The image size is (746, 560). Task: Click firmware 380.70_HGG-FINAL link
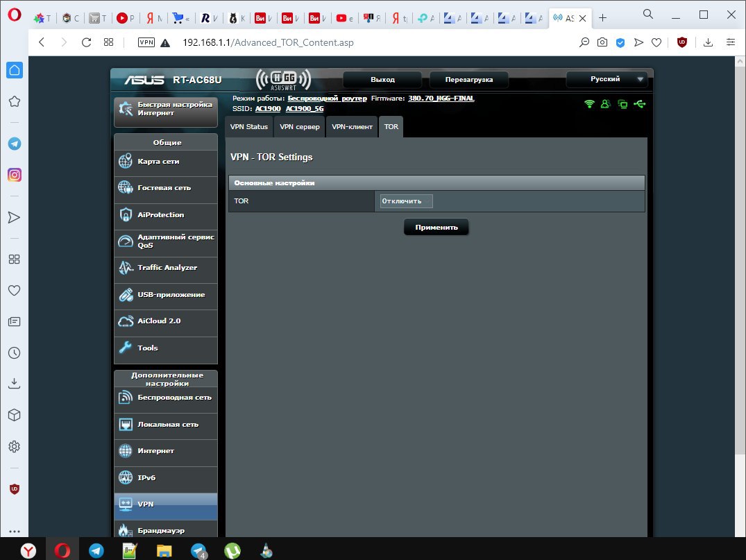click(441, 99)
